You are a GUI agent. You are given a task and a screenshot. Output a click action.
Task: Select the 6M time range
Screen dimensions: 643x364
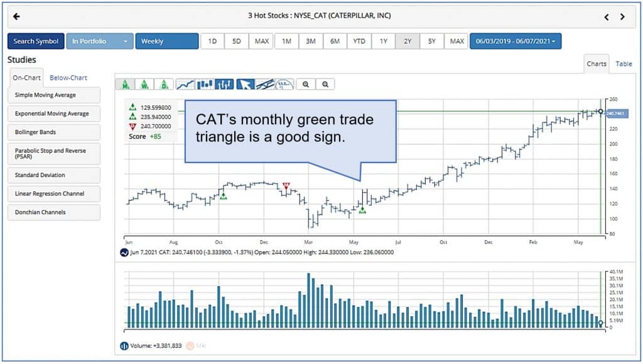point(335,41)
